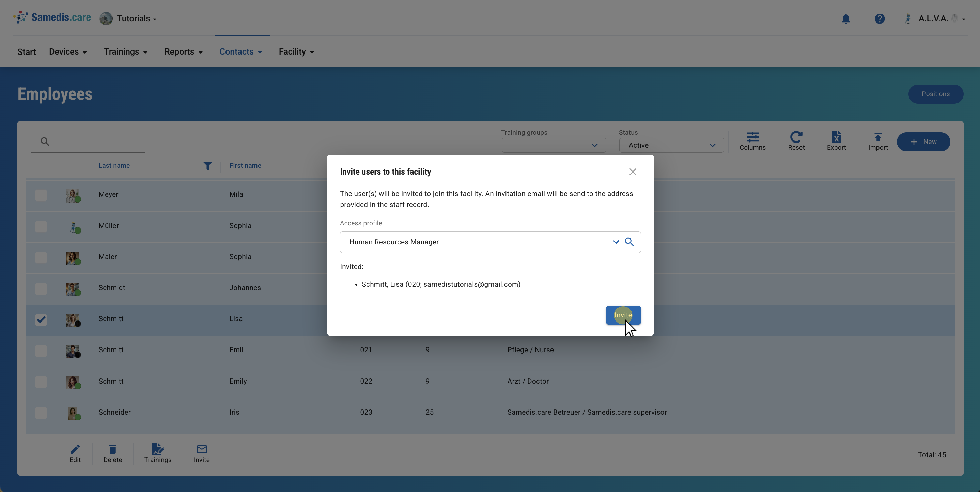
Task: Open the Training groups dropdown
Action: (x=554, y=145)
